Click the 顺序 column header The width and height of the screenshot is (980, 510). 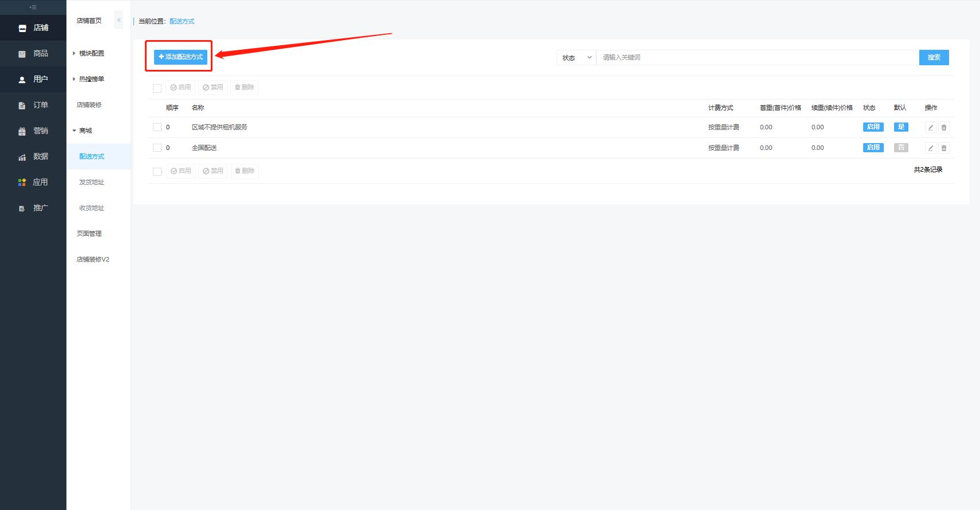pos(172,108)
